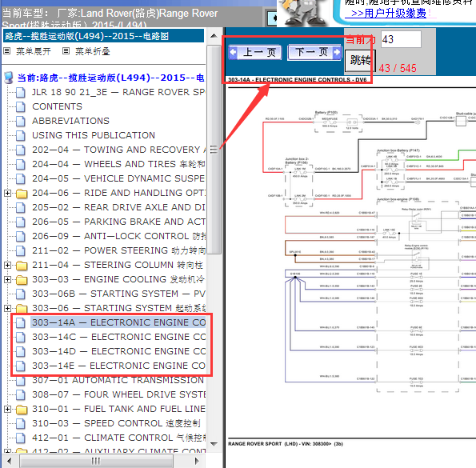Click tree scrollbar down arrow
476x468 pixels.
pyautogui.click(x=214, y=444)
